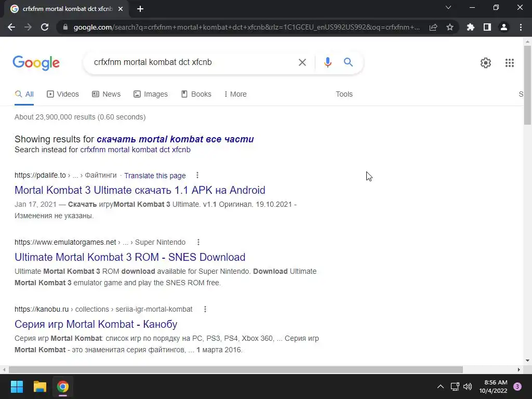
Task: Search instead for crfxfnm mortal kombat dct xfcnb
Action: (135, 150)
